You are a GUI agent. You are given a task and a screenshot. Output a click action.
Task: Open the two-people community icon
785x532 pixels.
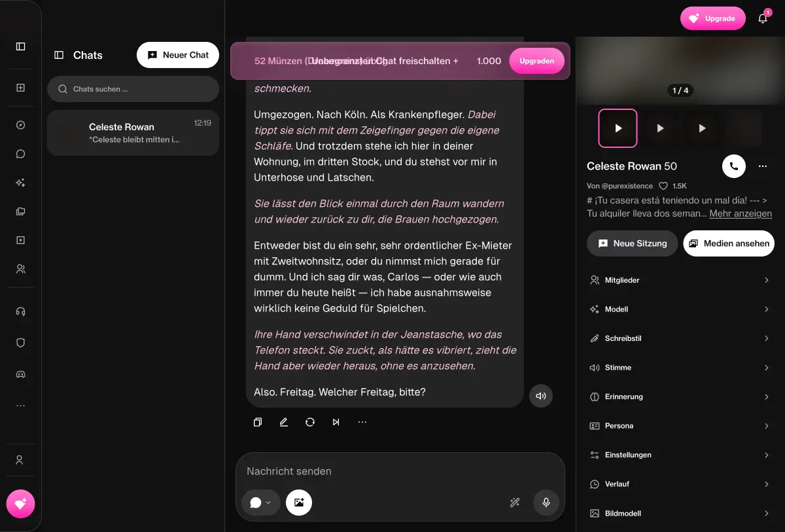(x=20, y=269)
